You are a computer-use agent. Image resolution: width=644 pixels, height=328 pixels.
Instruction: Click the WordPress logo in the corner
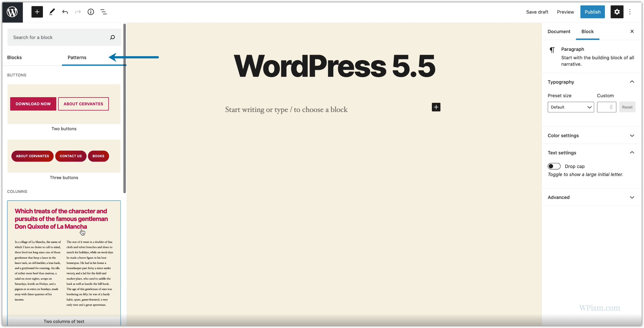pyautogui.click(x=12, y=12)
